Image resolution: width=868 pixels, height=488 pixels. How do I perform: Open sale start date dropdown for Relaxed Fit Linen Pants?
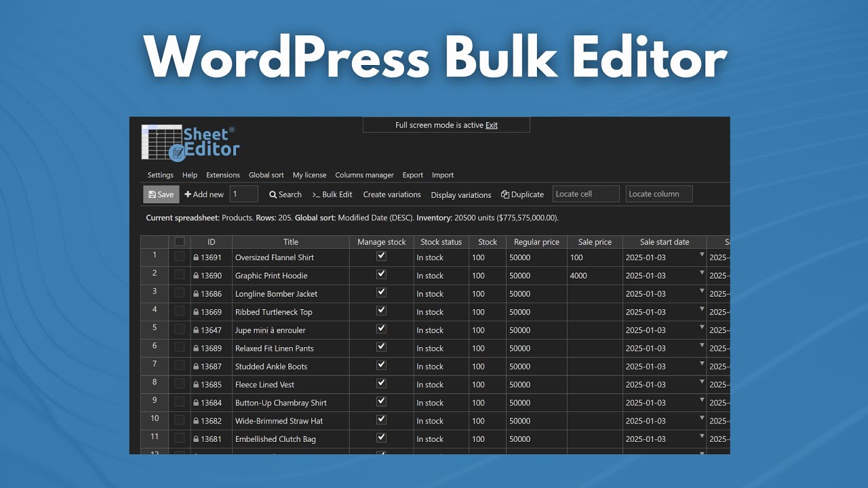(702, 346)
